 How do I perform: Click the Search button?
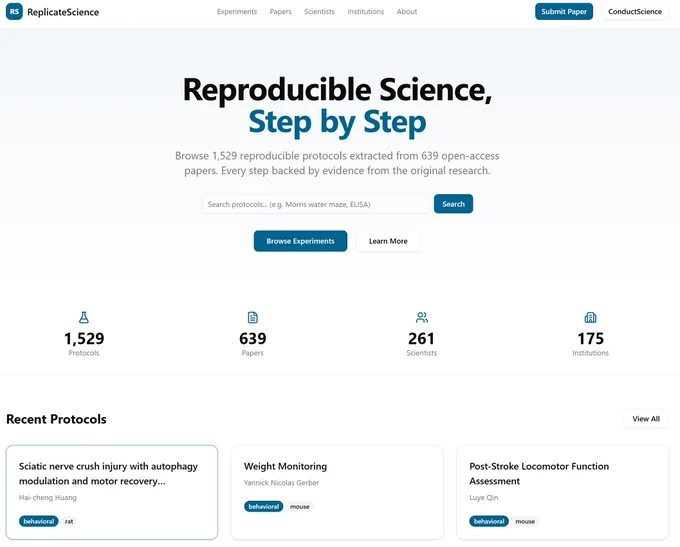pos(453,204)
